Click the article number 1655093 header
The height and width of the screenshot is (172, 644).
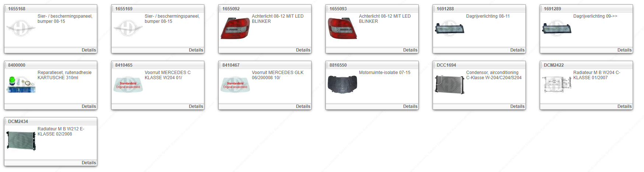[338, 9]
